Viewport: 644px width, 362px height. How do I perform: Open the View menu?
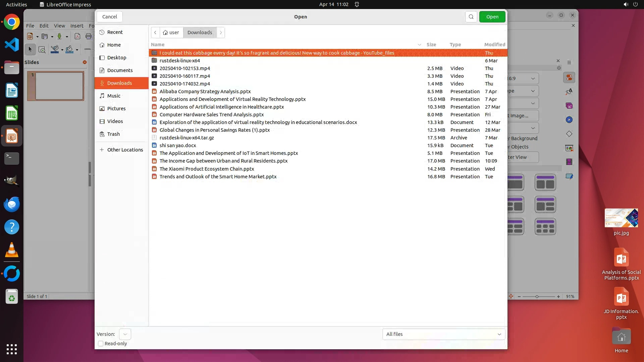pos(59,26)
